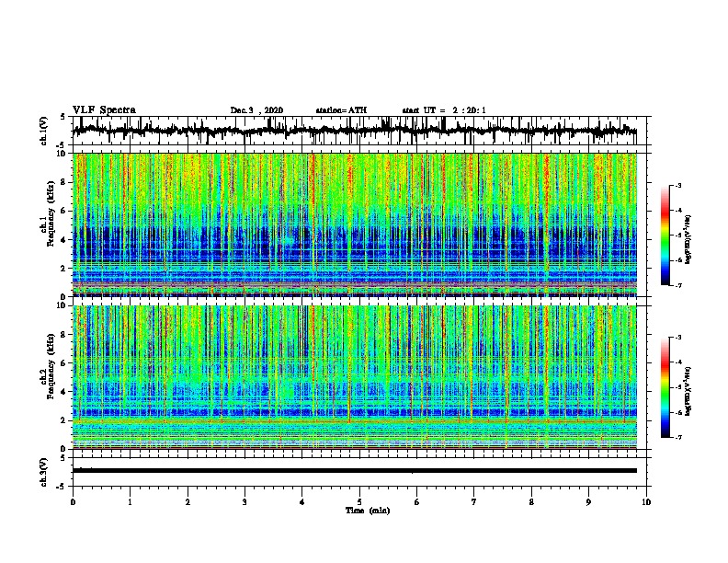Click the "Time (min)" x-axis label
The width and height of the screenshot is (728, 563).
tap(368, 511)
